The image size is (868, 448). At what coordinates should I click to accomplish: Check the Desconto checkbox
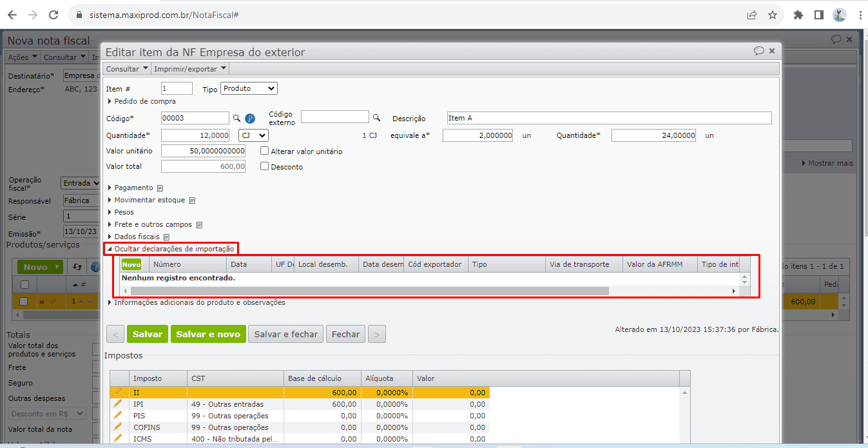point(265,166)
